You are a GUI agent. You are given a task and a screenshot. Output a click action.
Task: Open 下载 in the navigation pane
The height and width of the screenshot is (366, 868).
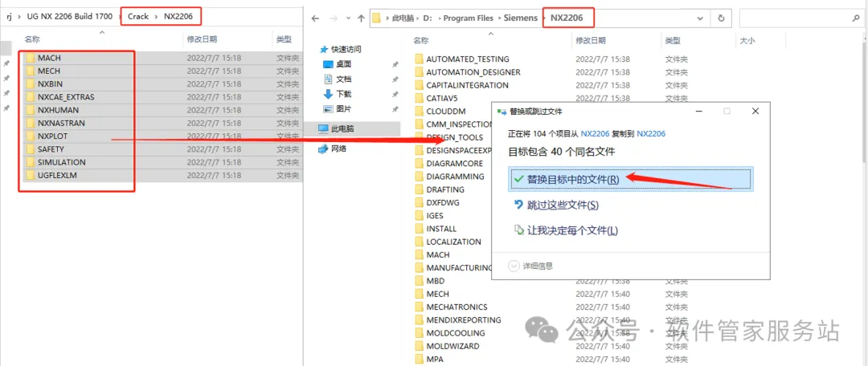338,94
